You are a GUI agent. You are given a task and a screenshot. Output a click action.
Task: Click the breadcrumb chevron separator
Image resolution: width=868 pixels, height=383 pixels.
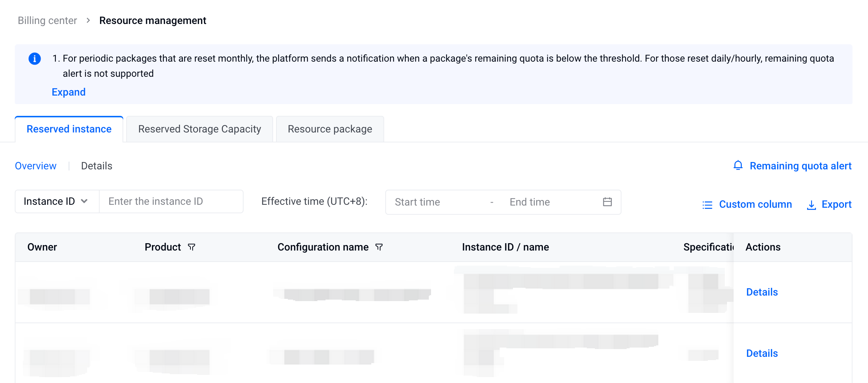click(88, 20)
